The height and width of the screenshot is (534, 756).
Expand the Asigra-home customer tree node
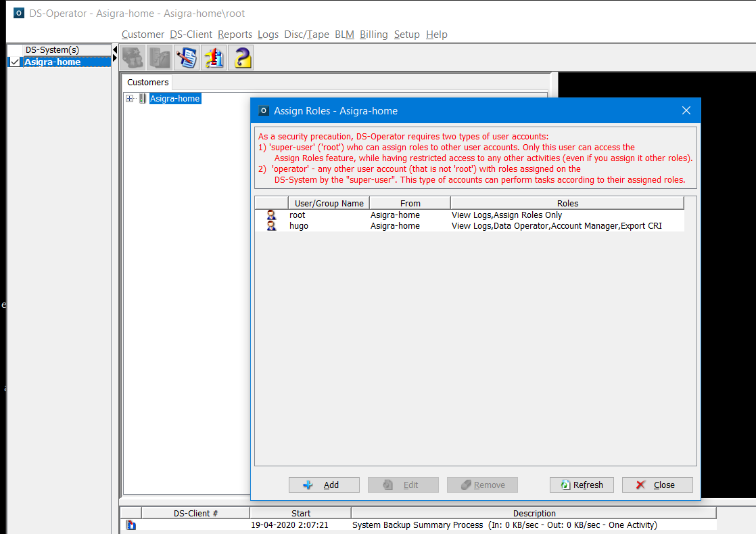129,98
